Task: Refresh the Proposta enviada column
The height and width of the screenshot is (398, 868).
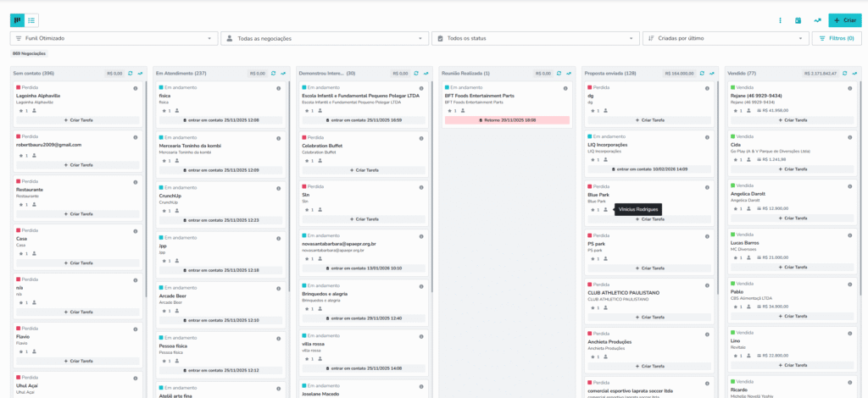Action: point(701,74)
